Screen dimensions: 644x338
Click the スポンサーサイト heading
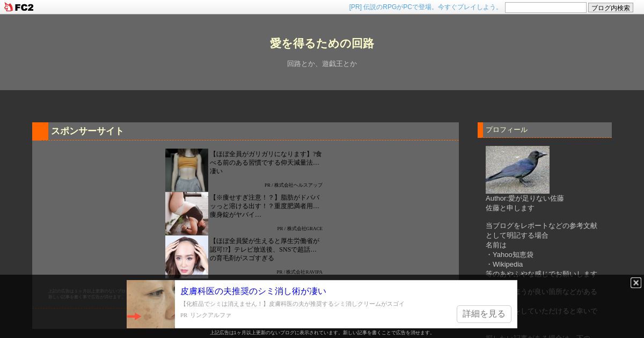(87, 131)
